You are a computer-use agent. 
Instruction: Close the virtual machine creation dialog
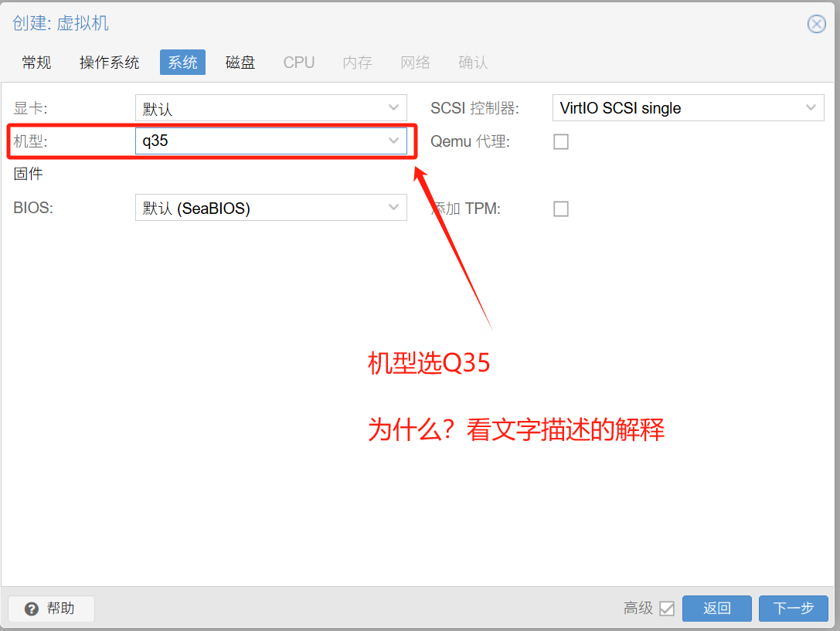[817, 23]
